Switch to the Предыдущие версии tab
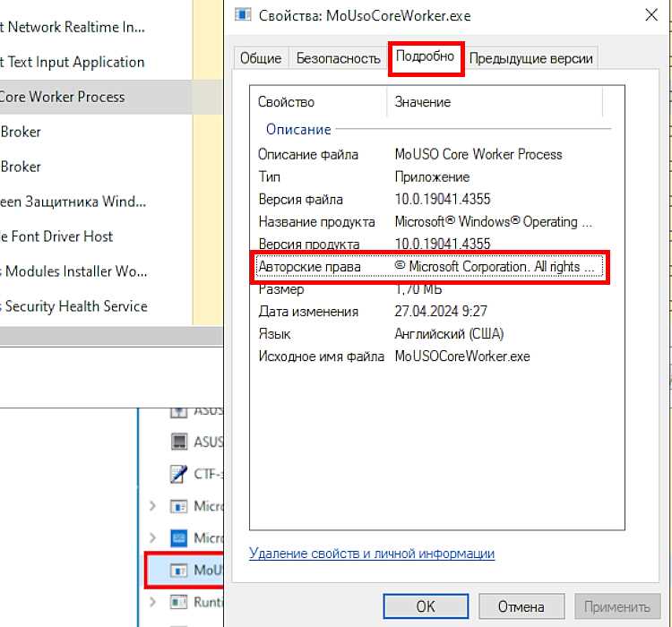This screenshot has height=627, width=672. (531, 58)
